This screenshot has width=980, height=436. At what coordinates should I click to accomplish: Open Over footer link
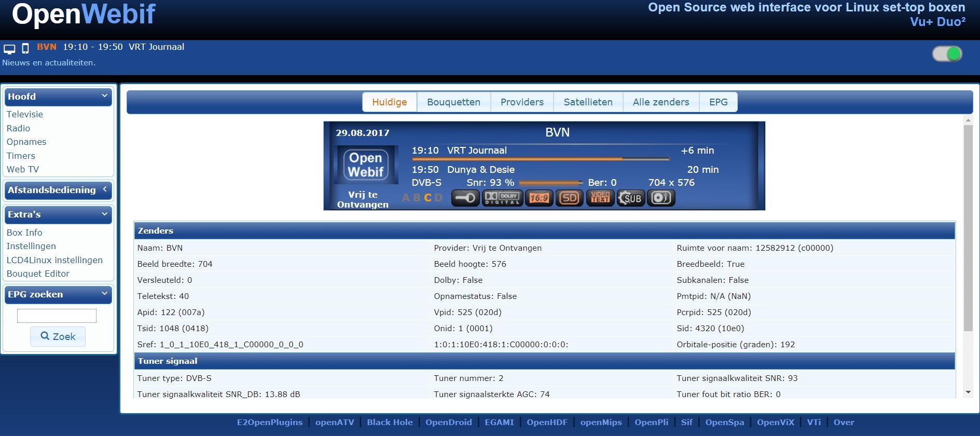click(844, 423)
